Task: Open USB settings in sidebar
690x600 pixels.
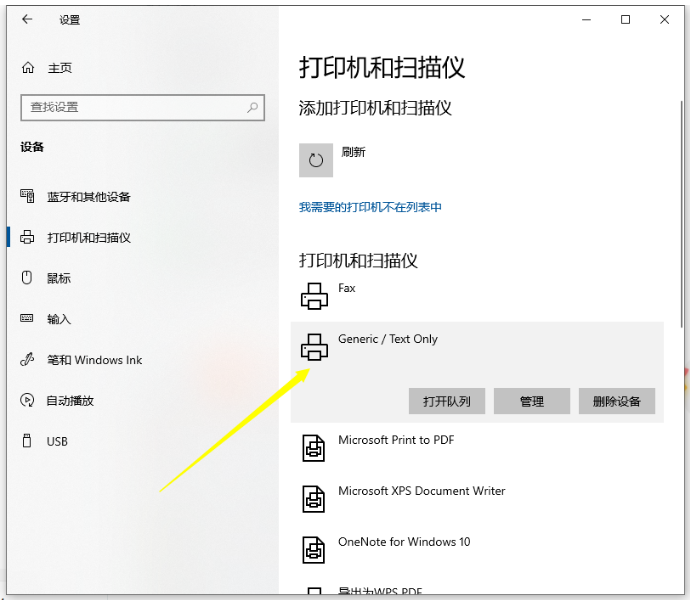Action: (57, 441)
